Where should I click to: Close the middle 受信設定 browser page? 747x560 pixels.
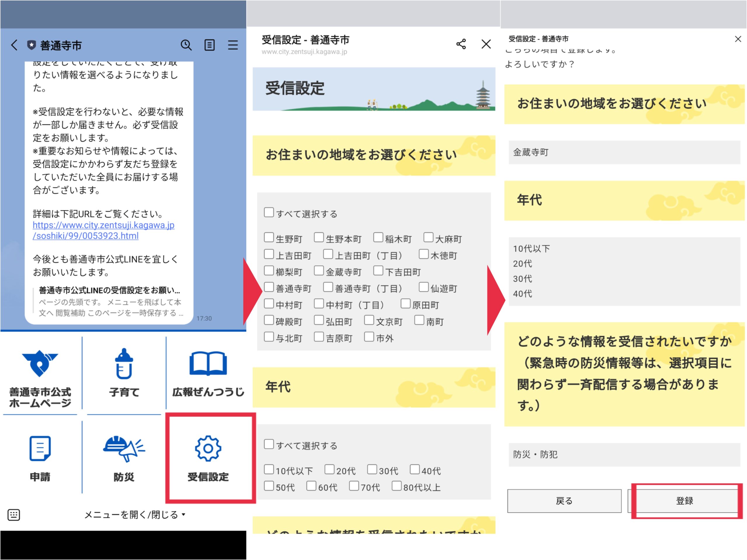(x=486, y=44)
